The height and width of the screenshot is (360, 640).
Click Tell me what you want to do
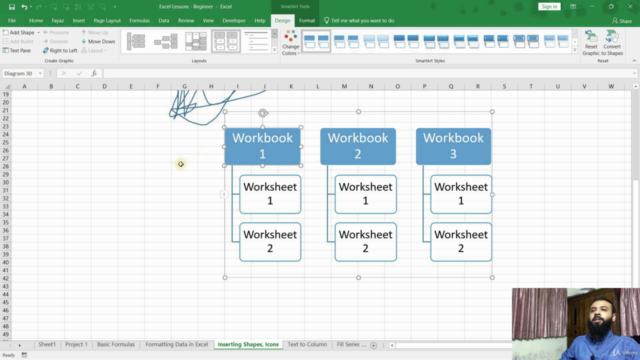point(359,20)
